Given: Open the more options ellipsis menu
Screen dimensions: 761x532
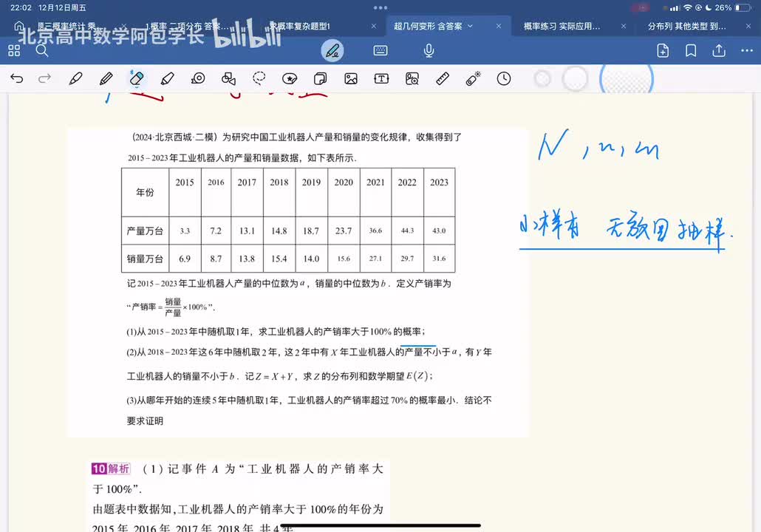Looking at the screenshot, I should pyautogui.click(x=747, y=50).
